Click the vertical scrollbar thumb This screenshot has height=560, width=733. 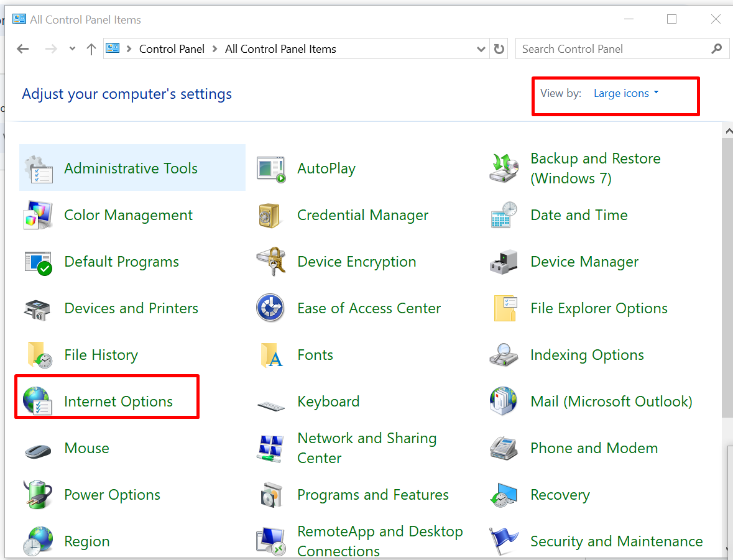(x=727, y=278)
